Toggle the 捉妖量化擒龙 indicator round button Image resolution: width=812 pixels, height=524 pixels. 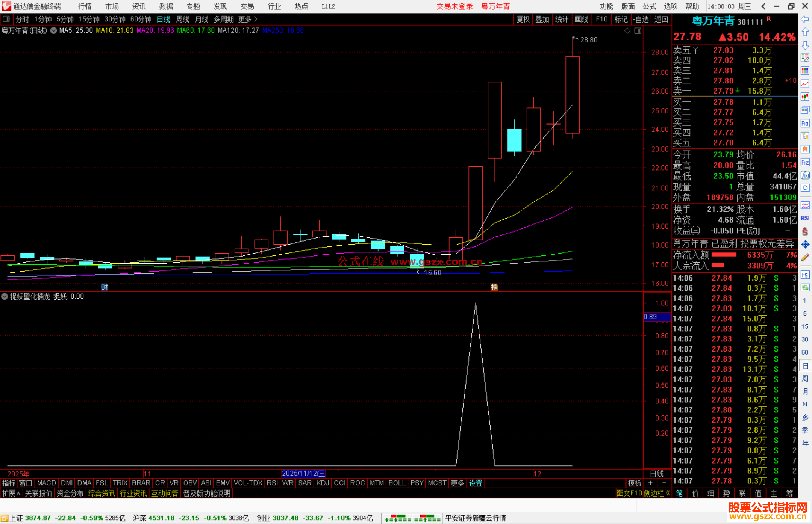[5, 296]
